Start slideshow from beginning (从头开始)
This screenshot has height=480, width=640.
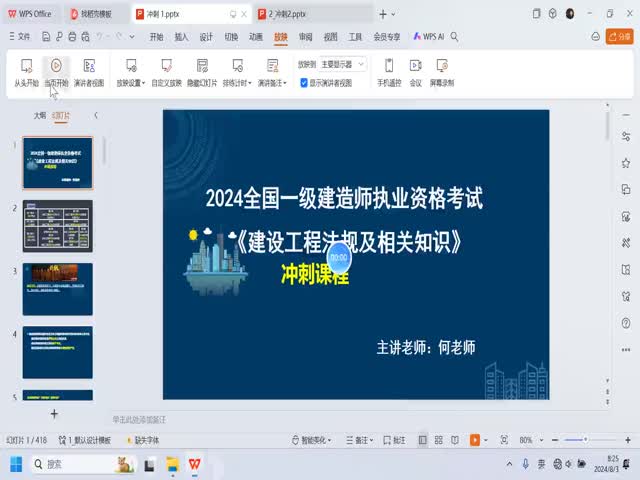point(27,73)
